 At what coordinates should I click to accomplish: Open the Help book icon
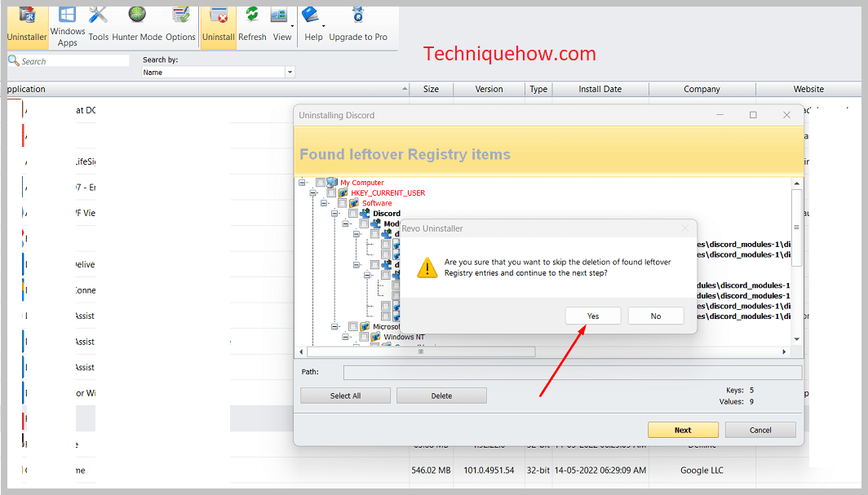tap(311, 15)
